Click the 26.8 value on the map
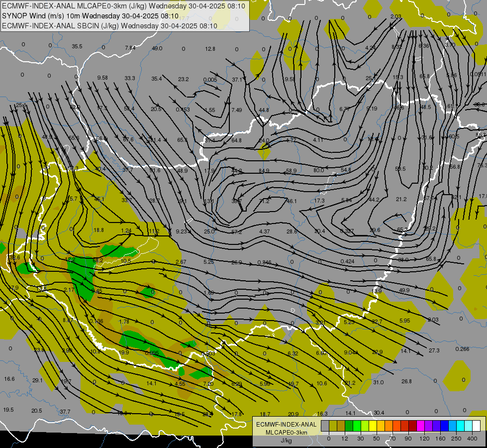Image resolution: width=487 pixels, height=448 pixels. click(x=406, y=381)
